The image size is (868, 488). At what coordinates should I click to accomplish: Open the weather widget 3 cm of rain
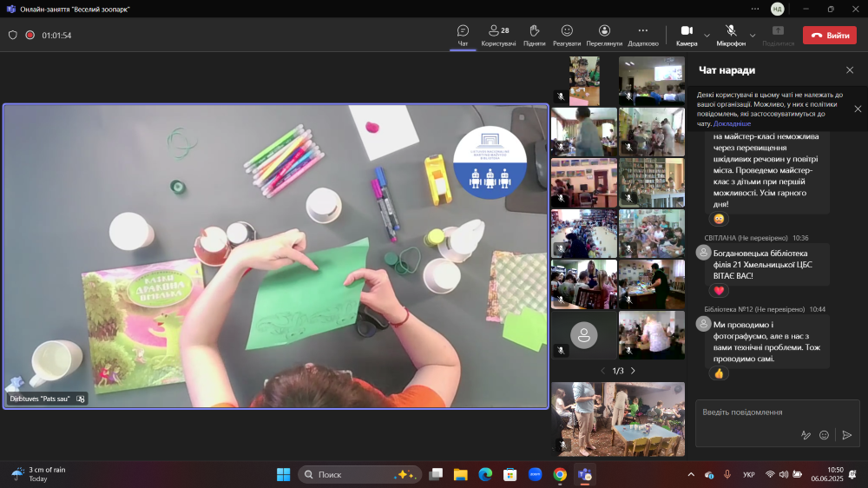[x=39, y=474]
